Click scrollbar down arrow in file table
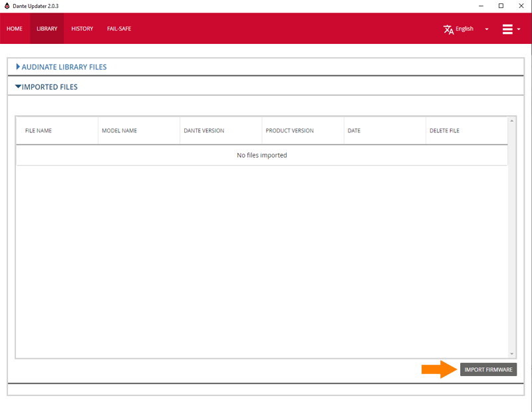 [x=511, y=354]
